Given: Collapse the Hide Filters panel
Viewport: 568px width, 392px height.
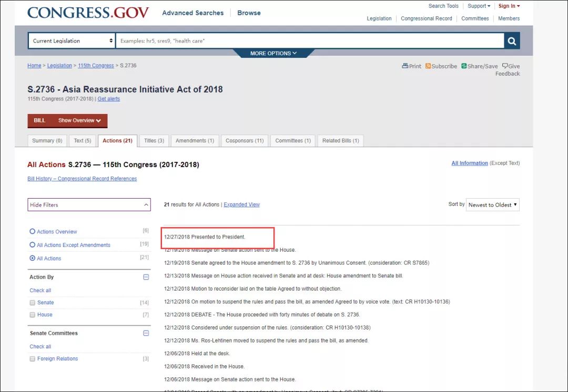Looking at the screenshot, I should tap(89, 205).
